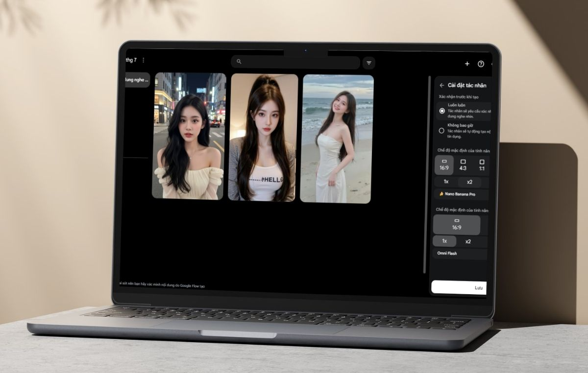The image size is (588, 373).
Task: Open the filter icon beside the search bar
Action: coord(369,63)
